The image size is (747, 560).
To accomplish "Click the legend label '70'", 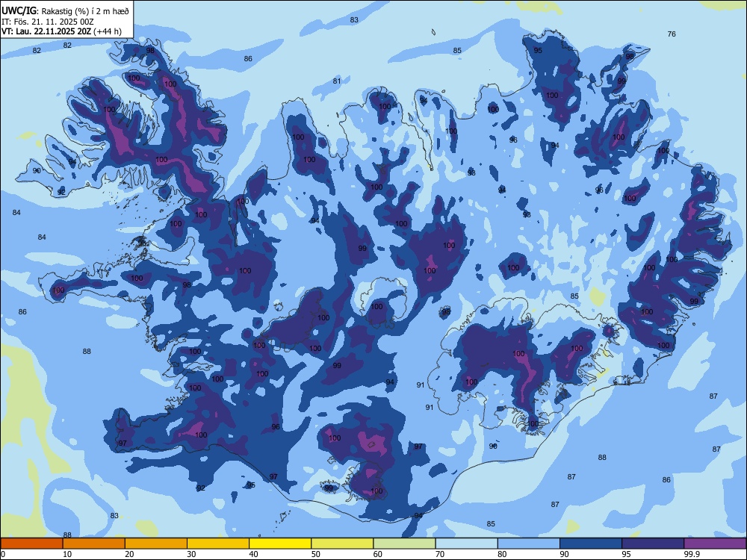I will click(x=440, y=554).
